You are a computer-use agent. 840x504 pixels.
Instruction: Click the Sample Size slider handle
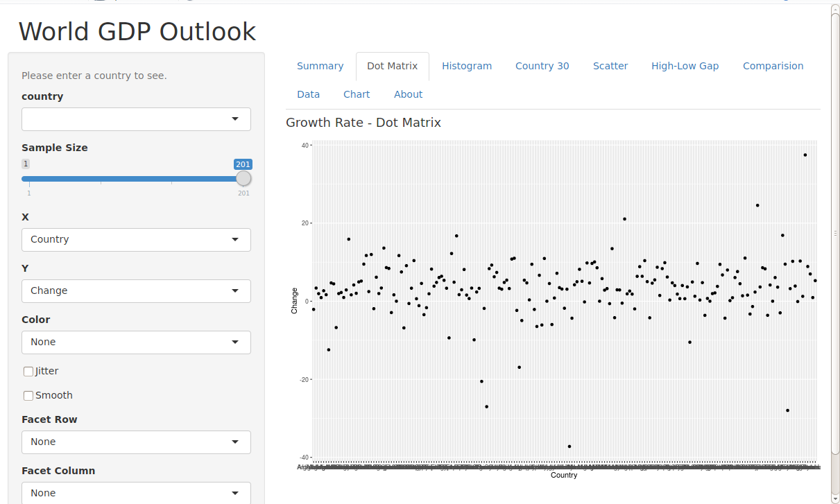(x=243, y=179)
